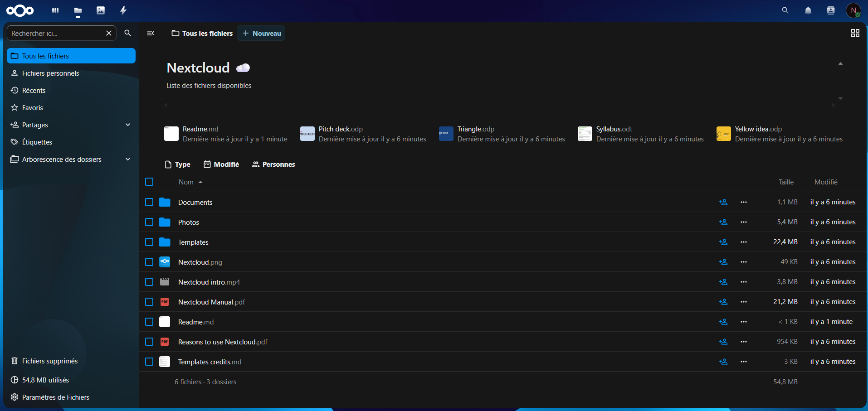Image resolution: width=868 pixels, height=411 pixels.
Task: Expand Arborescence des dossiers tree
Action: tap(128, 159)
